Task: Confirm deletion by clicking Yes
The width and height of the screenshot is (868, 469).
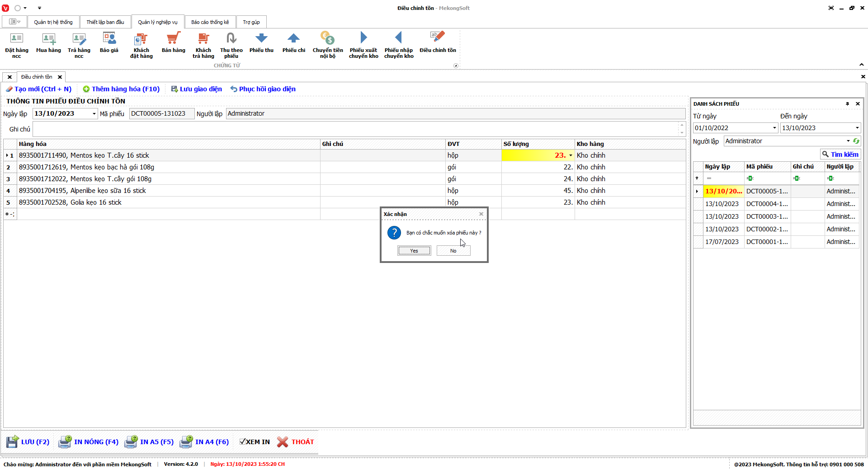Action: (414, 251)
